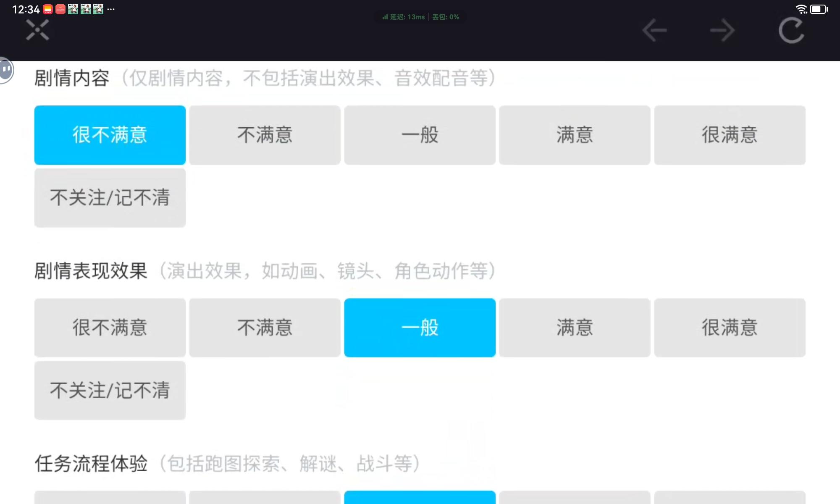Tap the clock showing 12:34
This screenshot has height=504, width=840.
coord(26,9)
